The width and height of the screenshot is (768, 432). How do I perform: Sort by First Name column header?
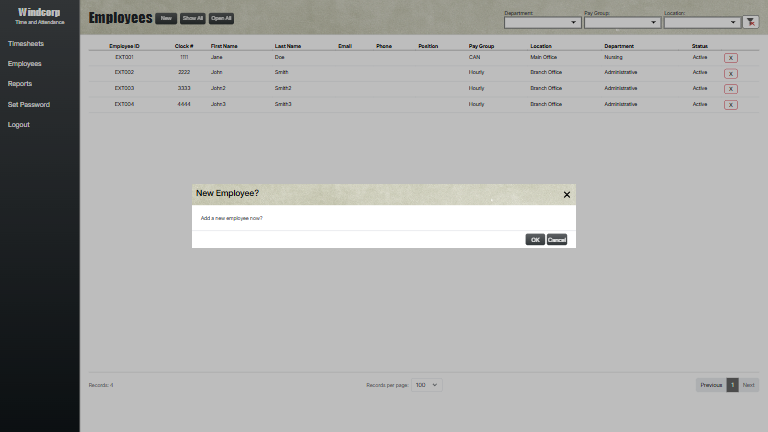pos(224,46)
